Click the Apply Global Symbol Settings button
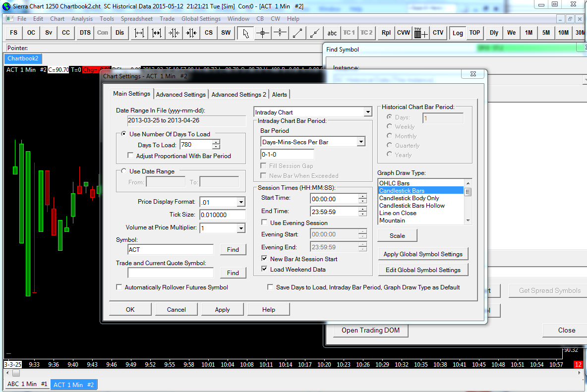 423,254
